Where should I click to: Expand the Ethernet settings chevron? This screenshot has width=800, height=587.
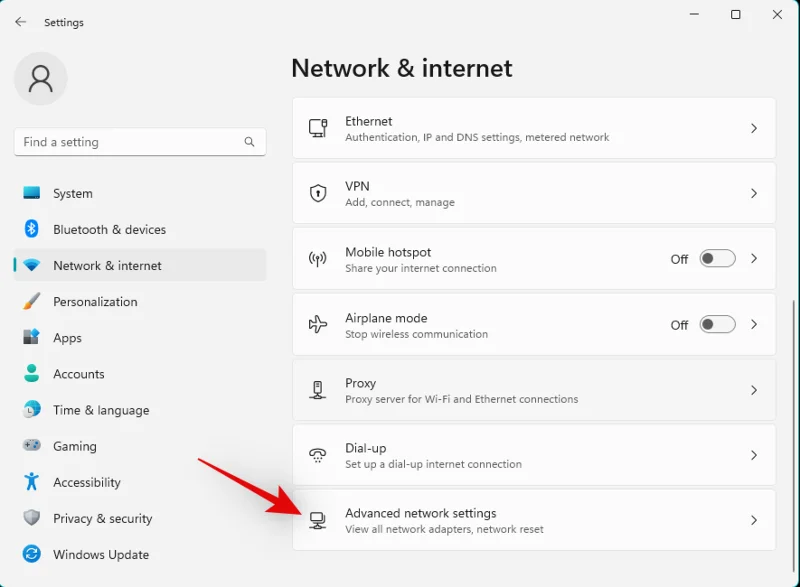click(754, 128)
